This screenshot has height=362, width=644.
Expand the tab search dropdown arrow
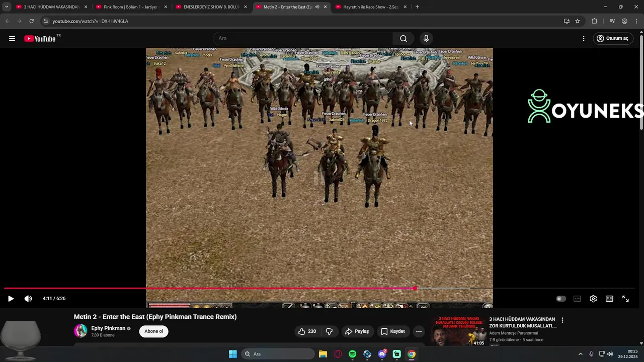pyautogui.click(x=7, y=7)
